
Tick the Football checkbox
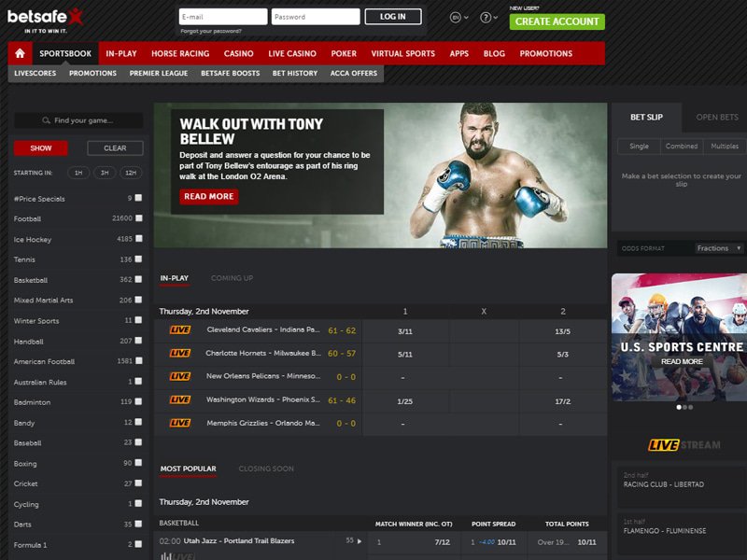pos(138,218)
